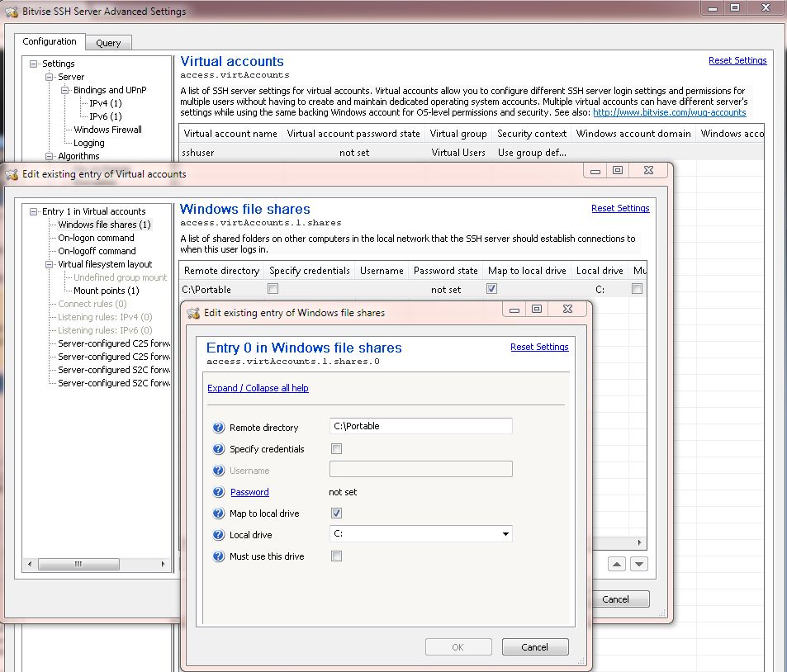Collapse the Algorithms tree node
The image size is (787, 672).
[50, 156]
